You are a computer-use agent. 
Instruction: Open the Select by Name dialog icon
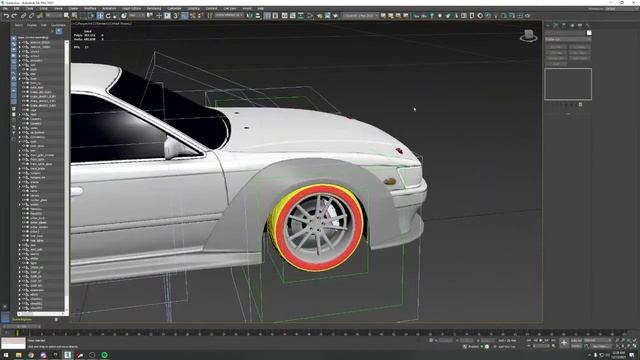point(74,16)
